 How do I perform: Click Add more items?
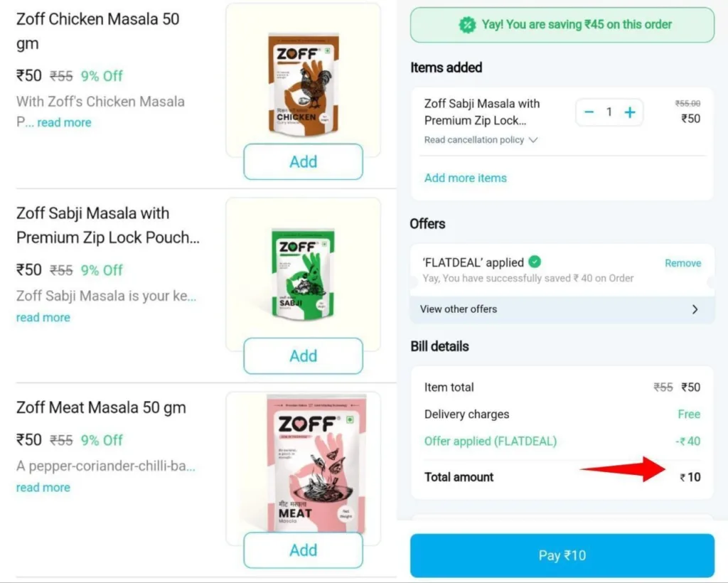(x=465, y=178)
